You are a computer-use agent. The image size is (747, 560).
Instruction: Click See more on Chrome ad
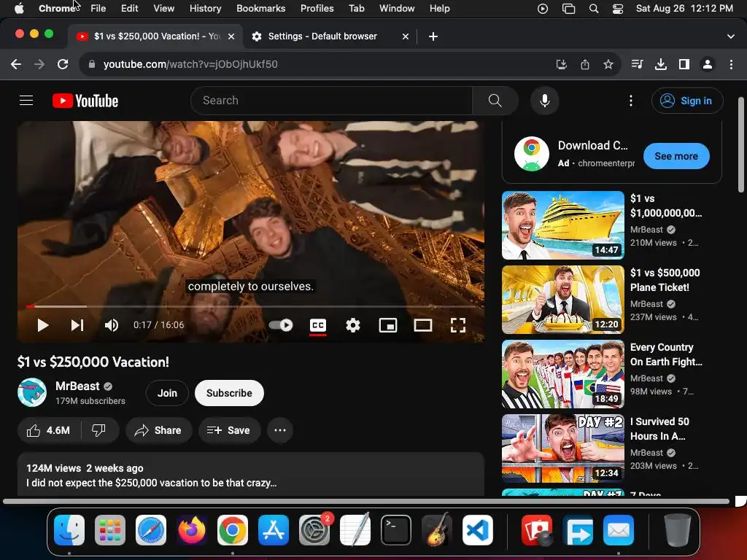pyautogui.click(x=676, y=156)
